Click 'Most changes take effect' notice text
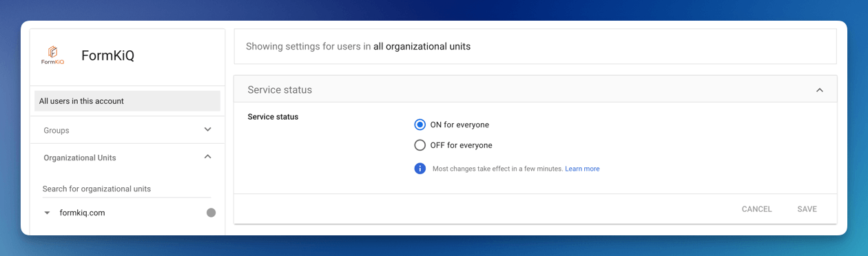The height and width of the screenshot is (256, 868). 498,169
